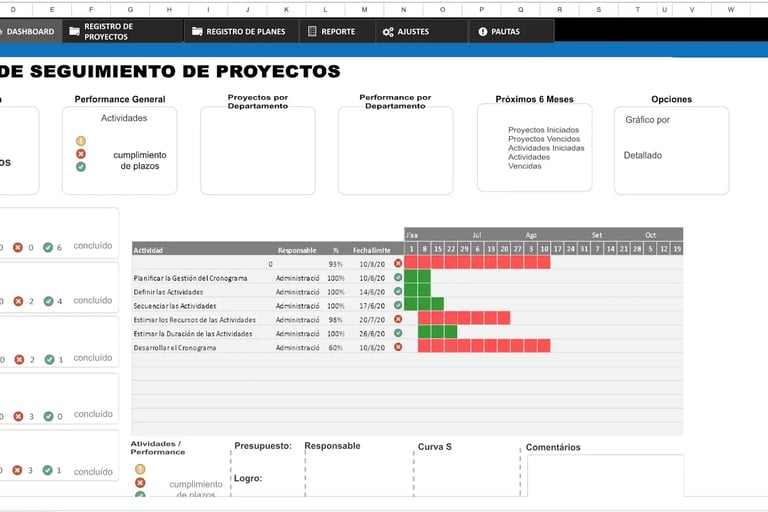This screenshot has width=768, height=512.
Task: Click the Ago month Gantt header
Action: 531,235
